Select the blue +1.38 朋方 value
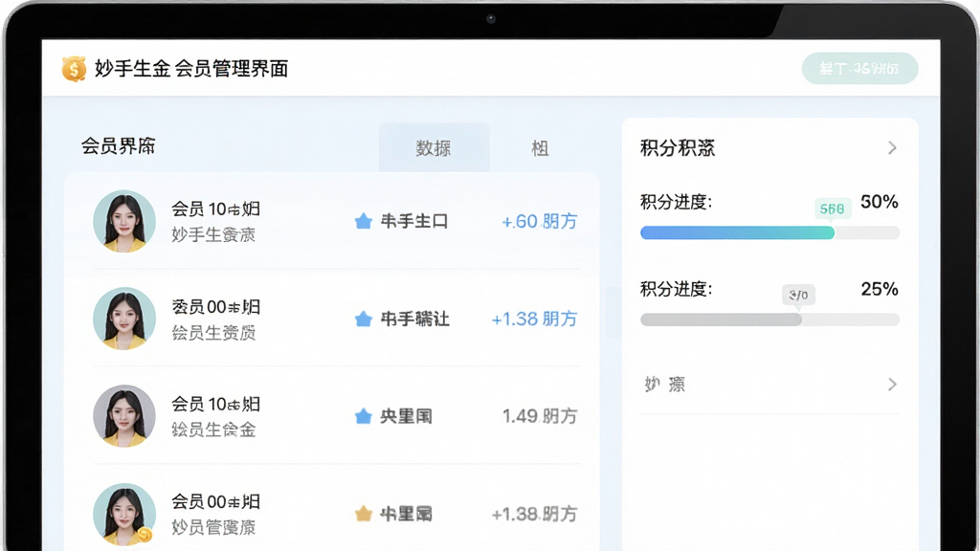 pyautogui.click(x=534, y=319)
